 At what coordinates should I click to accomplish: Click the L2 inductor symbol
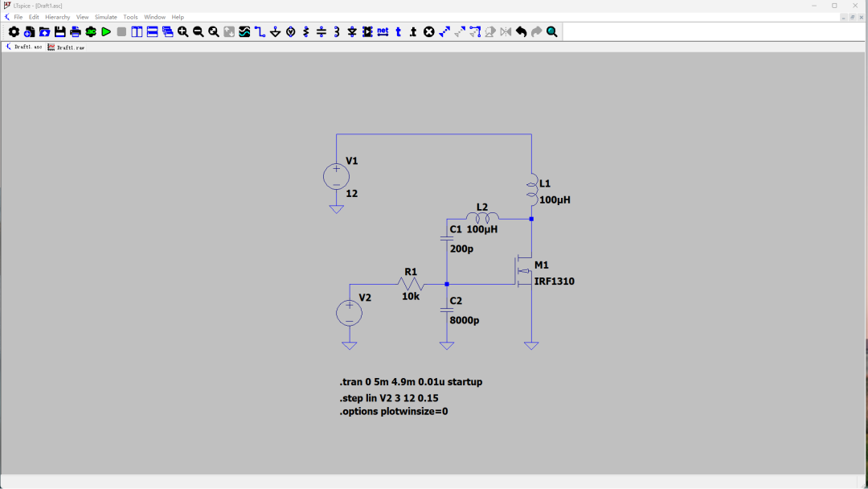(482, 218)
